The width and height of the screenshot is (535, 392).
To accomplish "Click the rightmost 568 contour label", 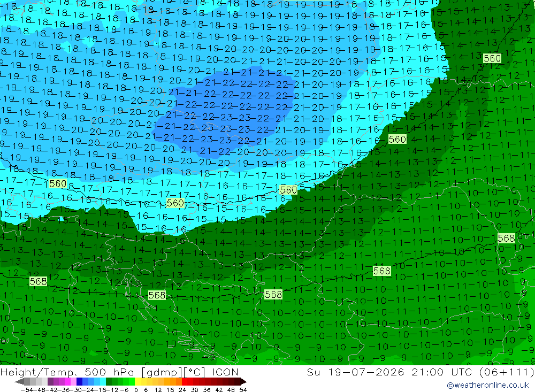I will pyautogui.click(x=506, y=238).
